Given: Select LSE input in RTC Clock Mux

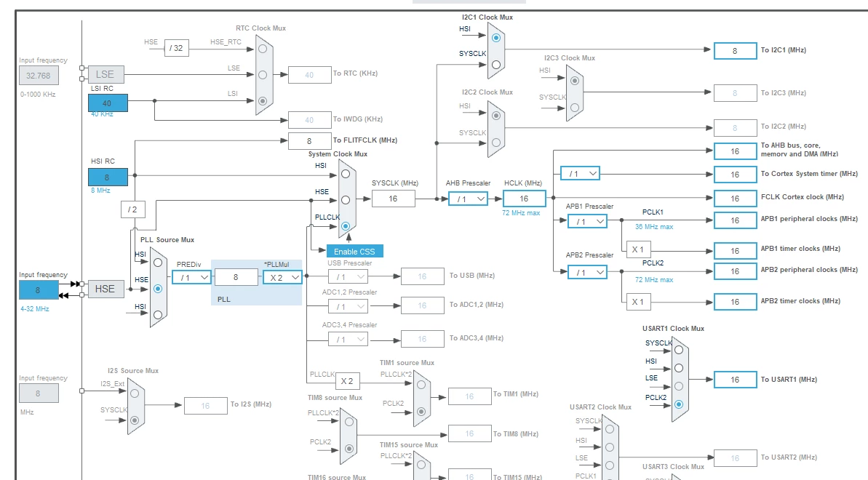Looking at the screenshot, I should click(263, 75).
